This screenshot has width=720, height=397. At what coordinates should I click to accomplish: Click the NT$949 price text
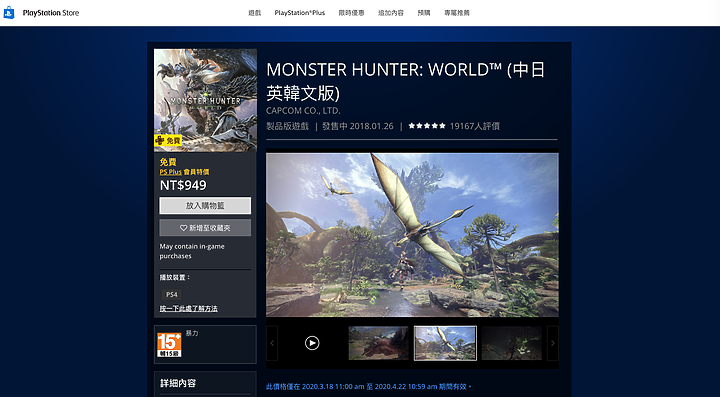click(x=183, y=185)
